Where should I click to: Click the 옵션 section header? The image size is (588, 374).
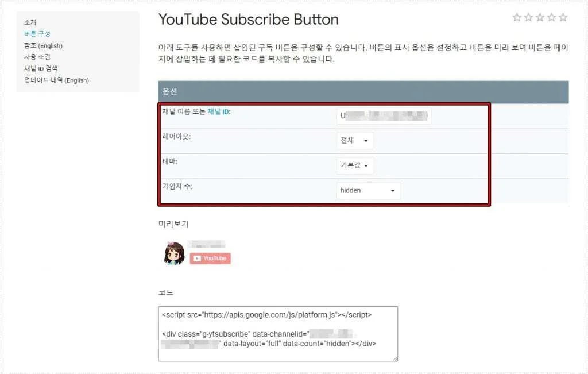pyautogui.click(x=363, y=92)
